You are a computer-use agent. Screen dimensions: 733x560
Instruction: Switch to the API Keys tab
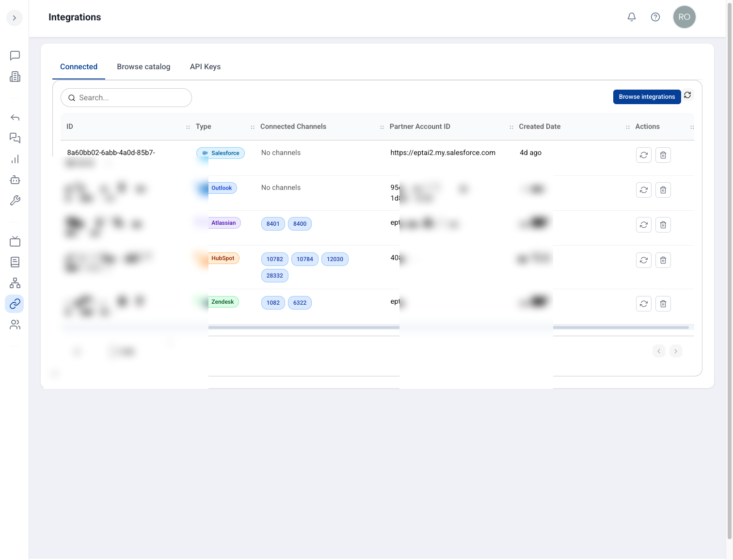pos(205,67)
